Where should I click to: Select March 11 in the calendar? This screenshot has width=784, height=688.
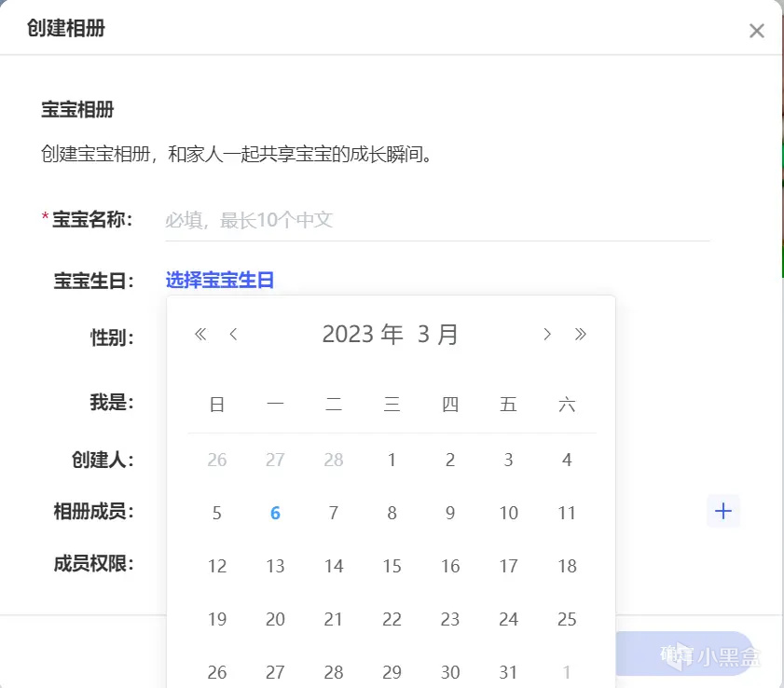567,513
